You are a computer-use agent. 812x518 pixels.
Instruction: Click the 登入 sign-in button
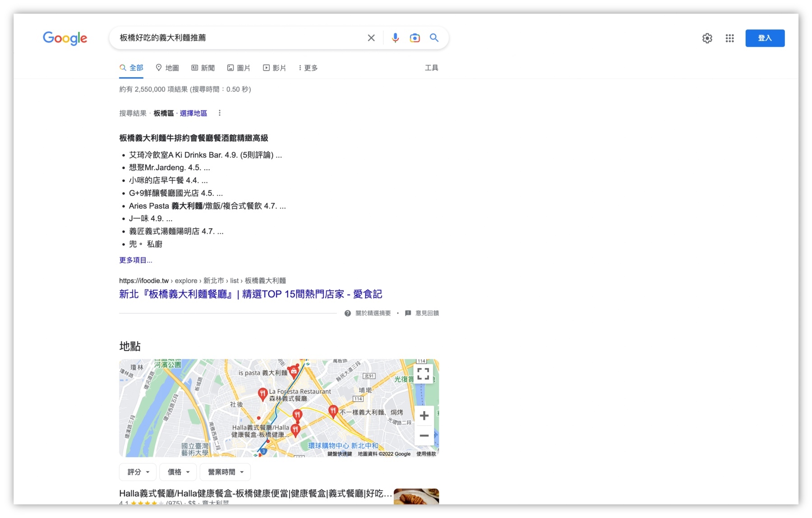(x=765, y=38)
